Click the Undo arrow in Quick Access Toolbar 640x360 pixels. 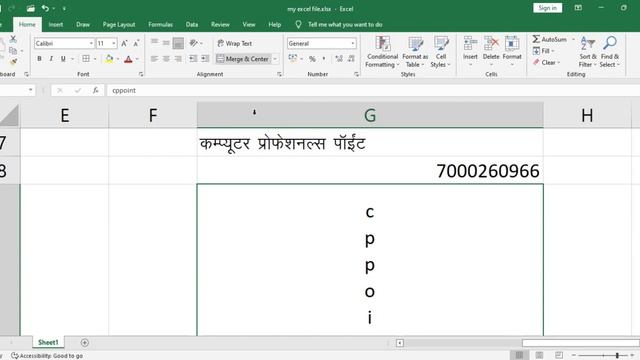click(45, 8)
